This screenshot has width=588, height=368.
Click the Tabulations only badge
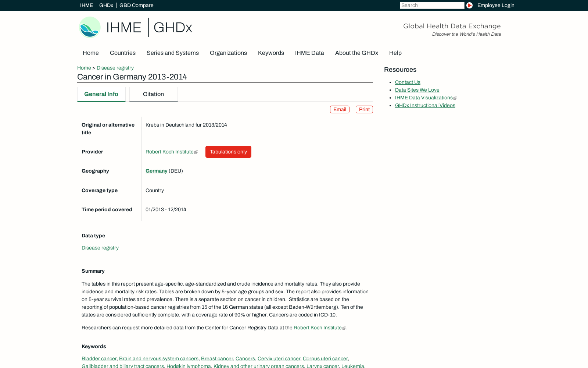(x=228, y=152)
